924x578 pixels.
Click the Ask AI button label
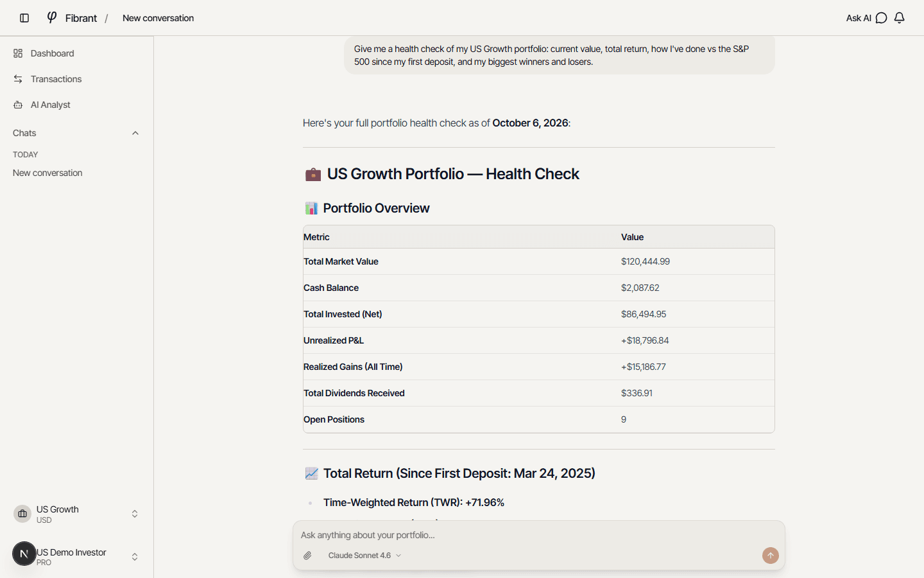(859, 18)
